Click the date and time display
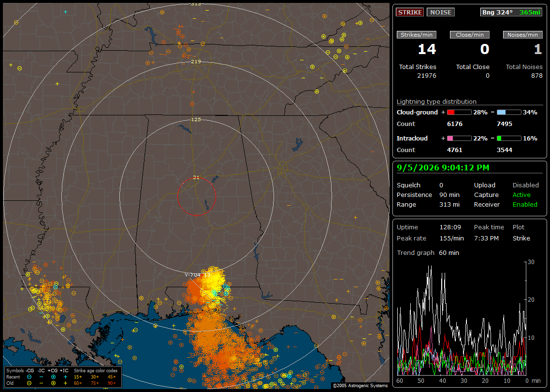550x392 pixels. [x=443, y=168]
